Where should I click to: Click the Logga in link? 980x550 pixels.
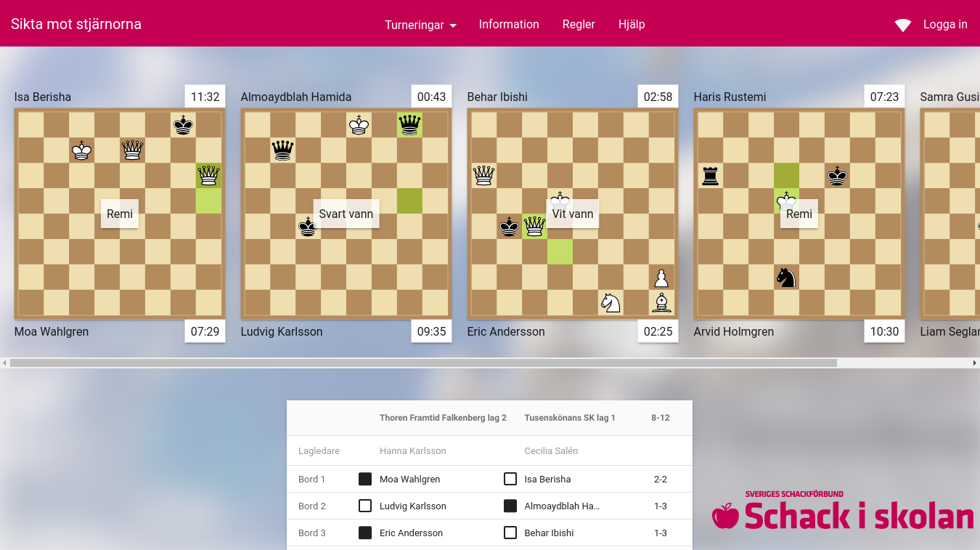945,24
